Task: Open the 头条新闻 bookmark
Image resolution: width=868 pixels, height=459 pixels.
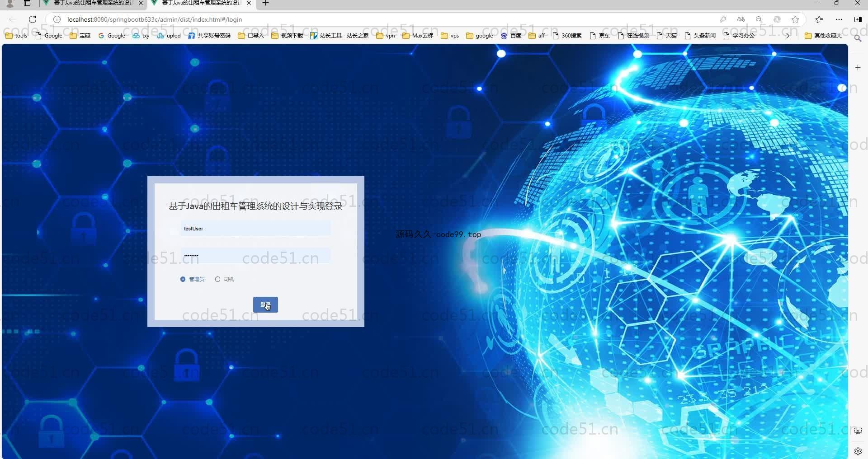Action: (x=700, y=36)
